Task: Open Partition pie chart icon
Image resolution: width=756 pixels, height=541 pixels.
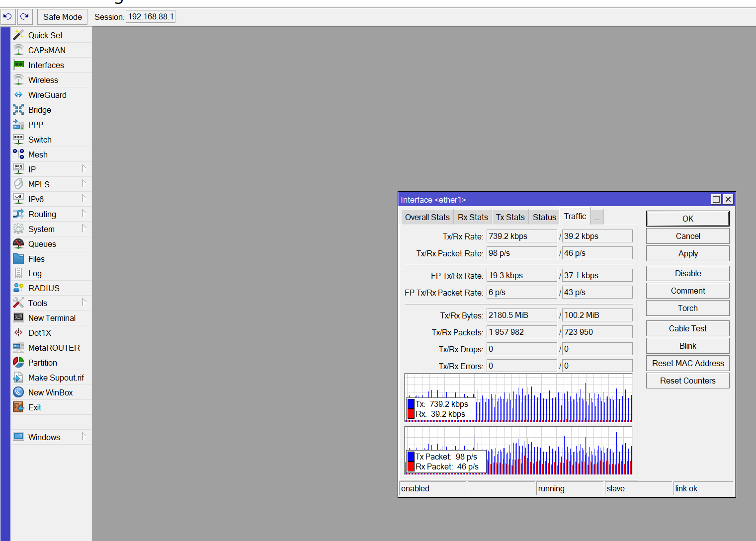Action: 18,363
